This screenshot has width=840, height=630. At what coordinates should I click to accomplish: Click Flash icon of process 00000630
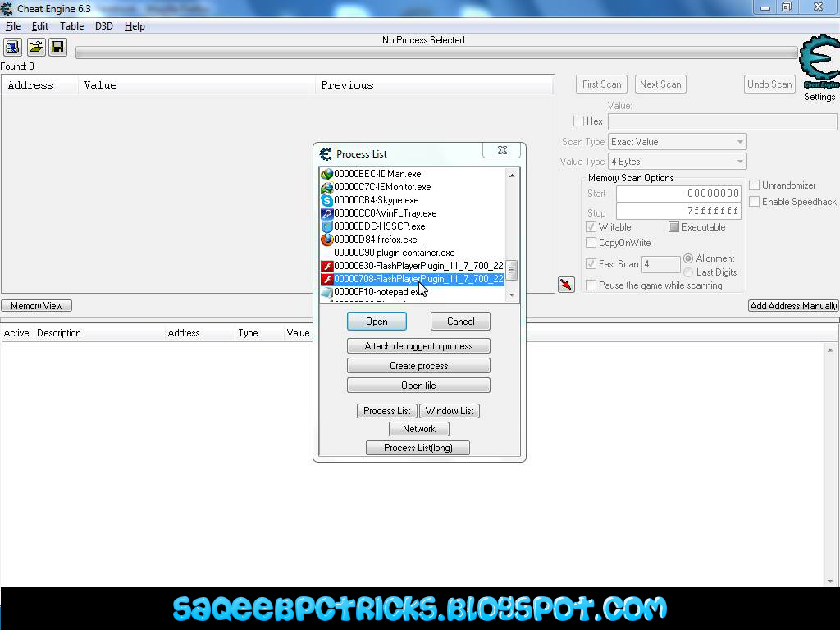[x=326, y=267]
